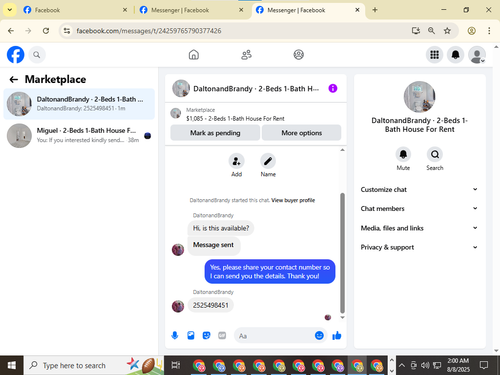Attach a file with the image icon
Screen dimensions: 500x375
click(191, 335)
